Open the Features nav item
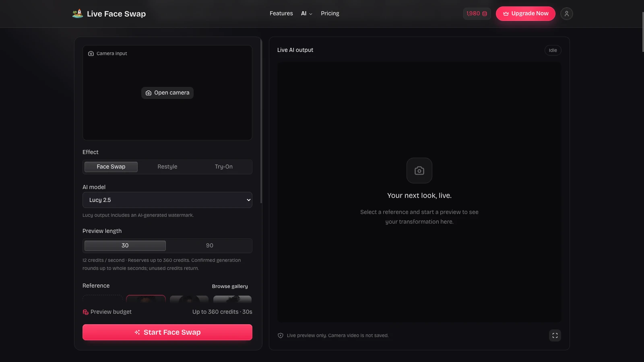The height and width of the screenshot is (362, 644). (x=281, y=14)
